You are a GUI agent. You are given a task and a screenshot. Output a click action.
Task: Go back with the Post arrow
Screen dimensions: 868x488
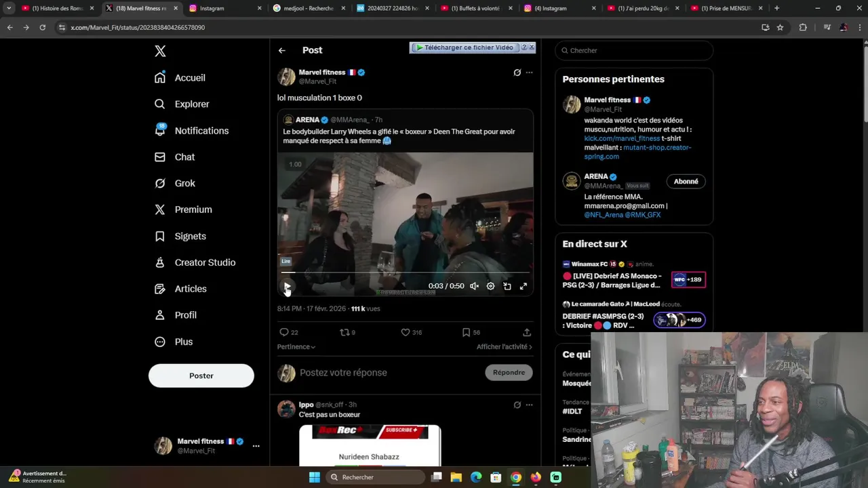point(282,50)
